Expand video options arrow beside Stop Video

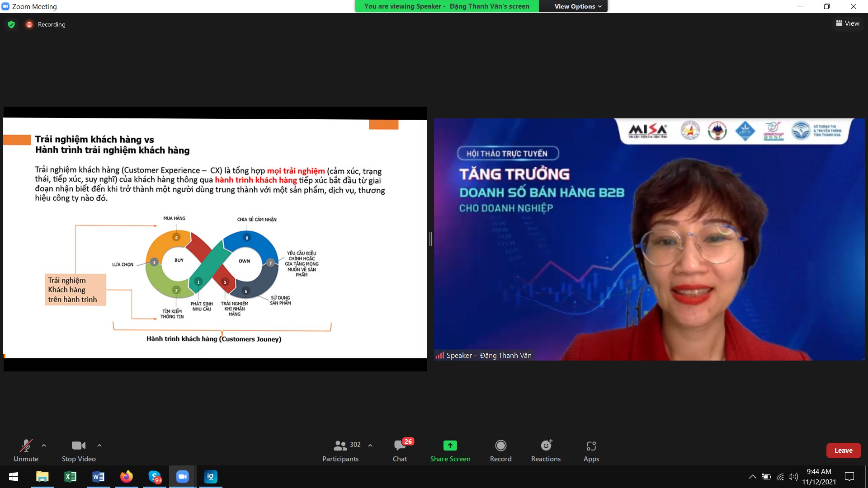pyautogui.click(x=99, y=446)
